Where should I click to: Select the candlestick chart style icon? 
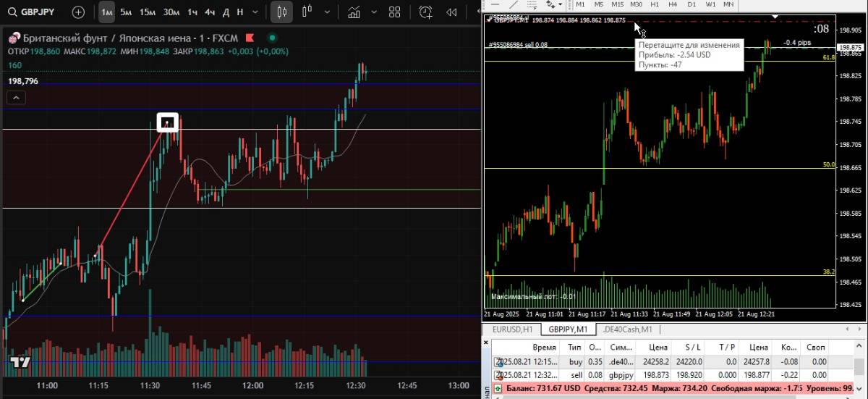coord(282,12)
